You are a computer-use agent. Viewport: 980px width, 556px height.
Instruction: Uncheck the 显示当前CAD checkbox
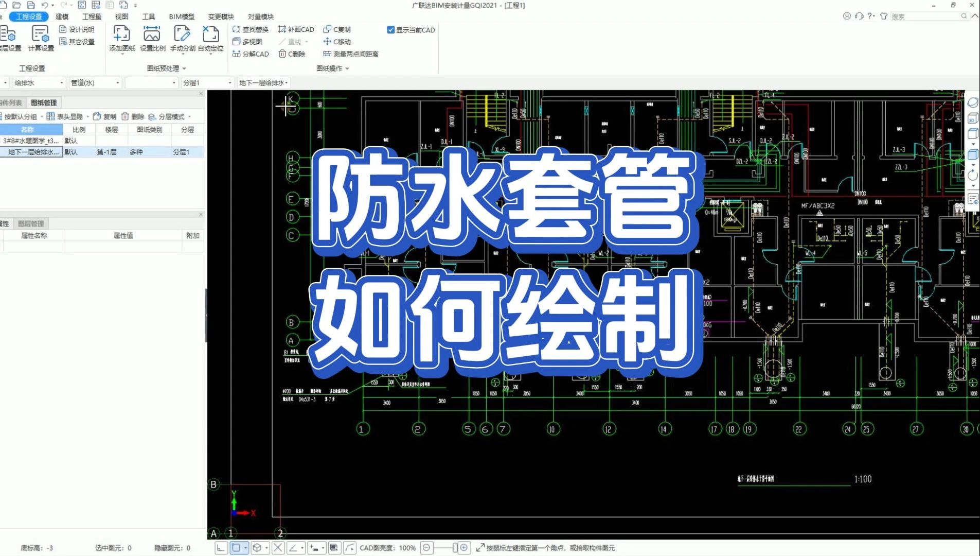pyautogui.click(x=391, y=29)
